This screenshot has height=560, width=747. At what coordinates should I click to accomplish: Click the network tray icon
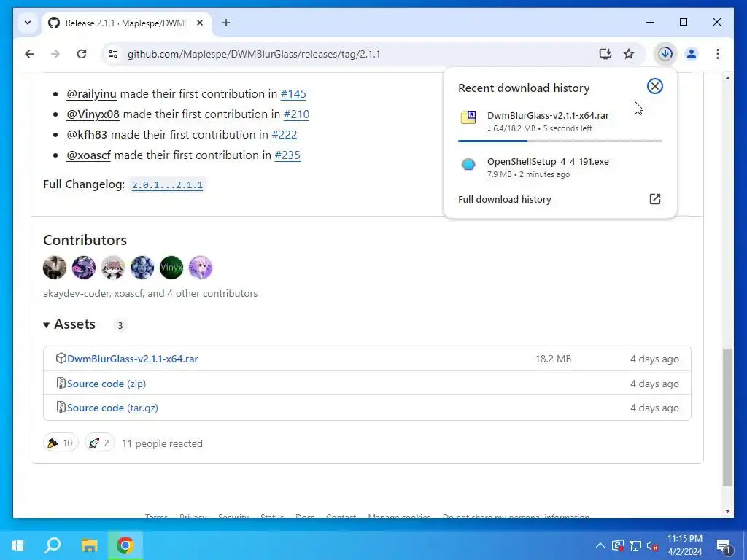pos(635,545)
